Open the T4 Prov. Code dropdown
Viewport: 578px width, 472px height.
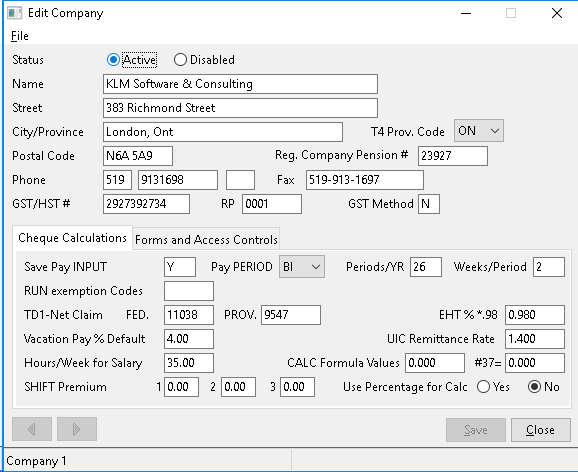pyautogui.click(x=479, y=131)
